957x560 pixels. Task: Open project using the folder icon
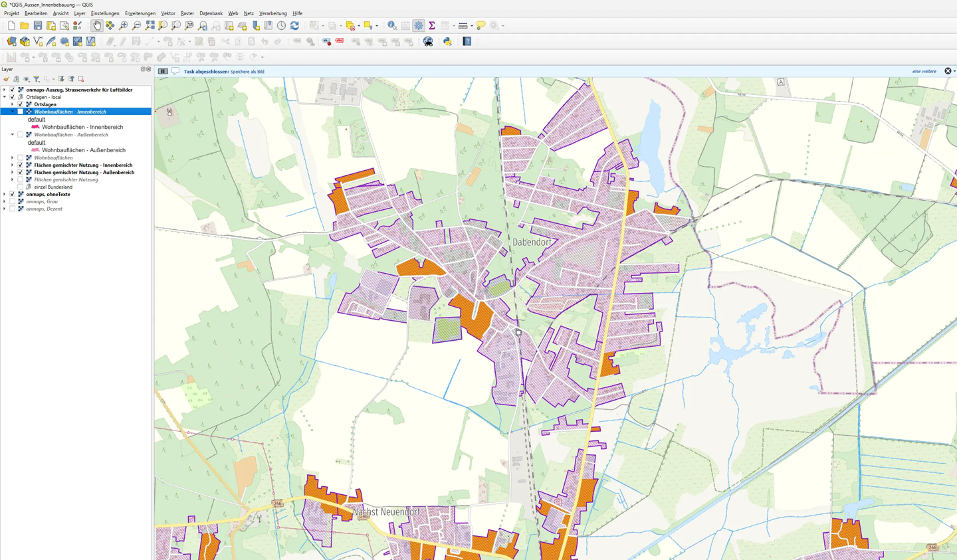[25, 25]
